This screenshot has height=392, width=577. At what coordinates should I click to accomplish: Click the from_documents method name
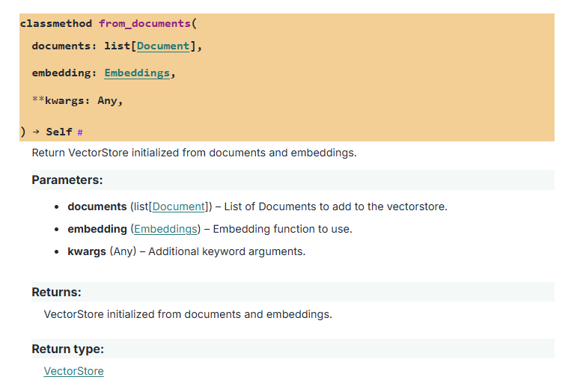pos(144,23)
